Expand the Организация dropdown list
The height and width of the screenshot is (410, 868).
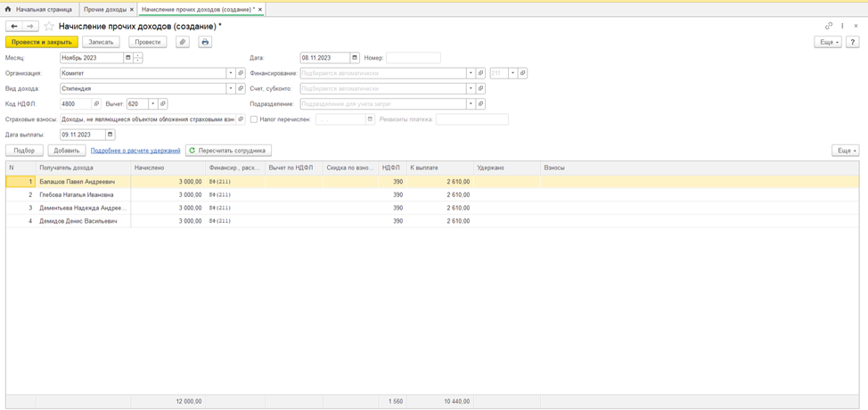(231, 73)
